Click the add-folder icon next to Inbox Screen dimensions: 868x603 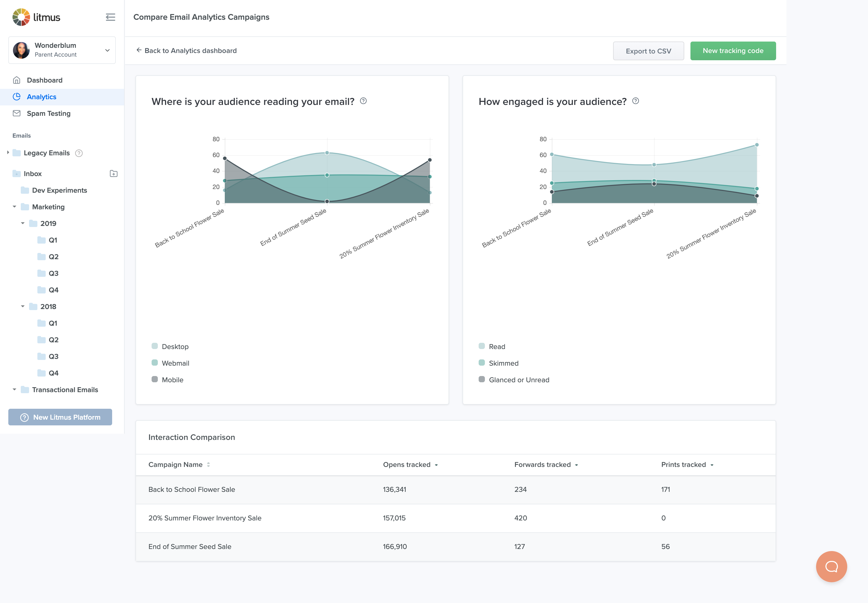(114, 174)
